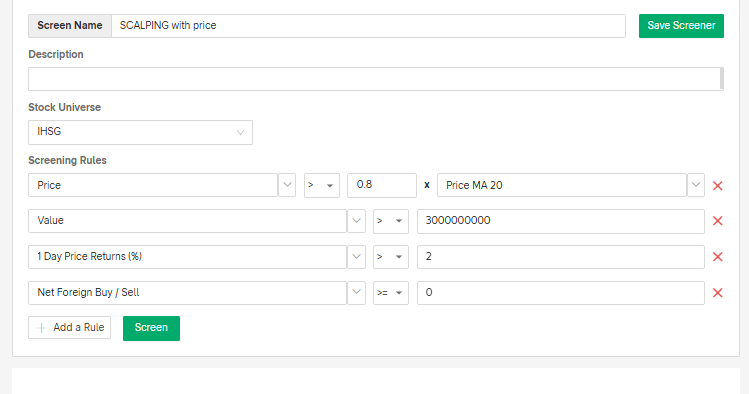This screenshot has height=394, width=749.
Task: Click the Save Screener button
Action: [681, 26]
